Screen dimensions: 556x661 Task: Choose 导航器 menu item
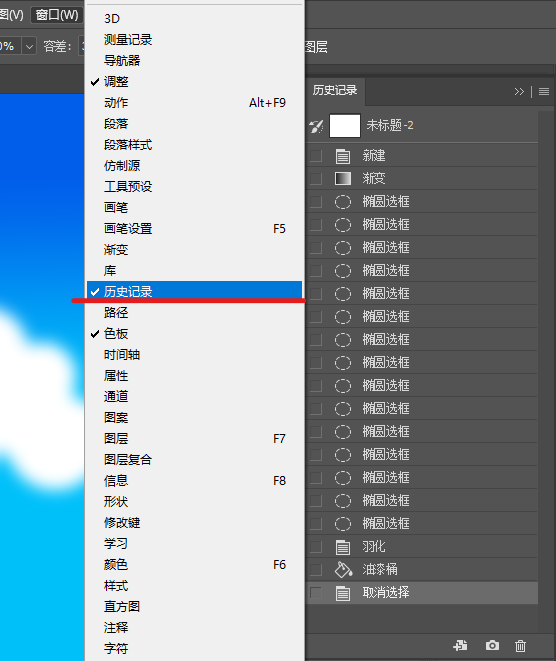(194, 61)
